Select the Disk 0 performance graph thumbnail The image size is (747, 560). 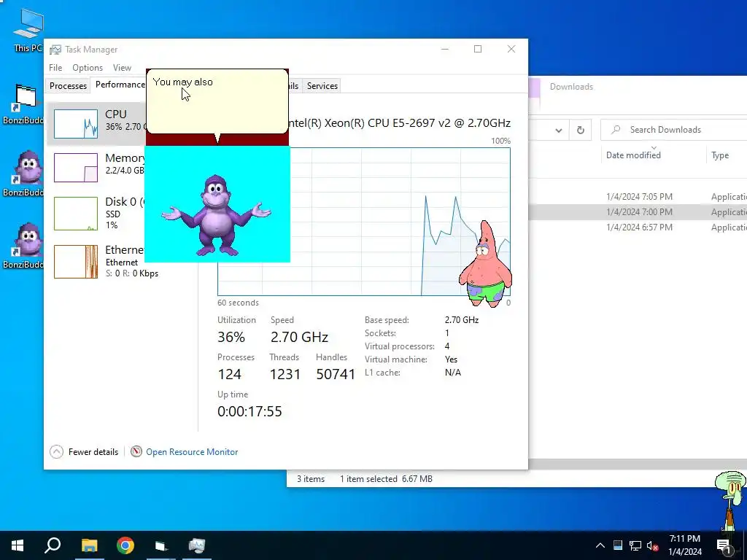click(76, 214)
